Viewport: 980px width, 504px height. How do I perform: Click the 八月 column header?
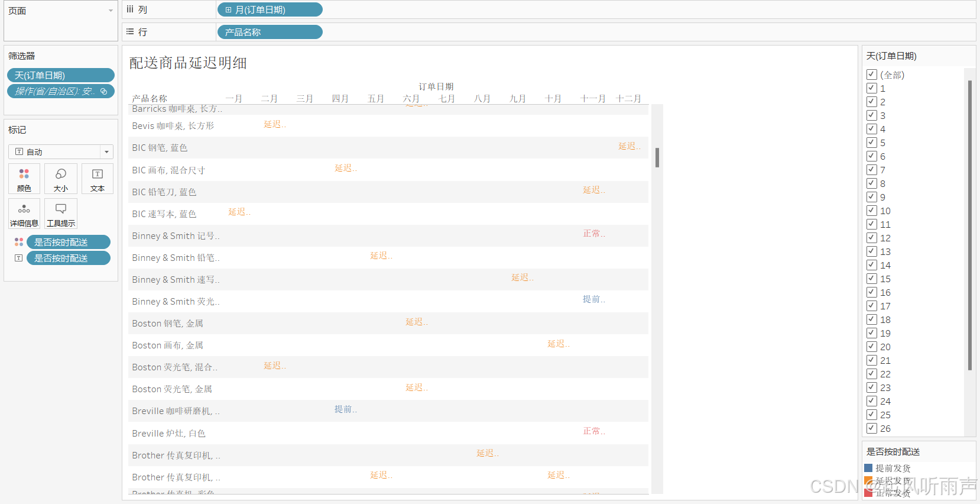pyautogui.click(x=482, y=99)
